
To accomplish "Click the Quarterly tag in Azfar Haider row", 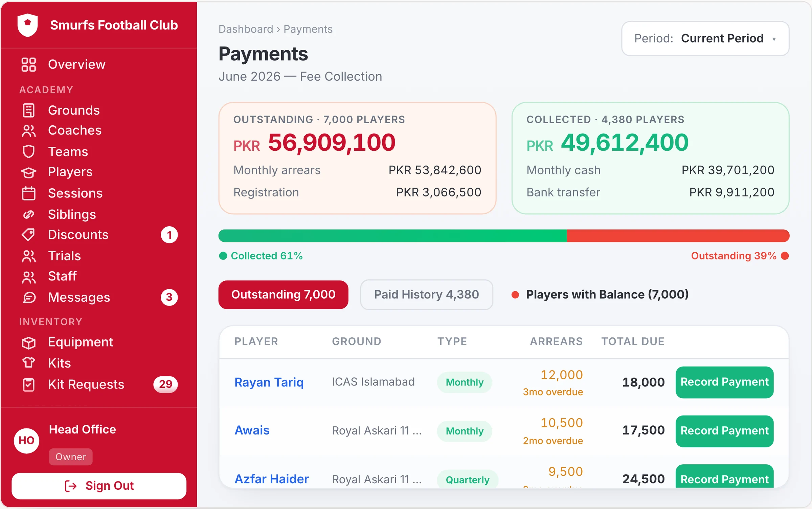I will click(468, 479).
